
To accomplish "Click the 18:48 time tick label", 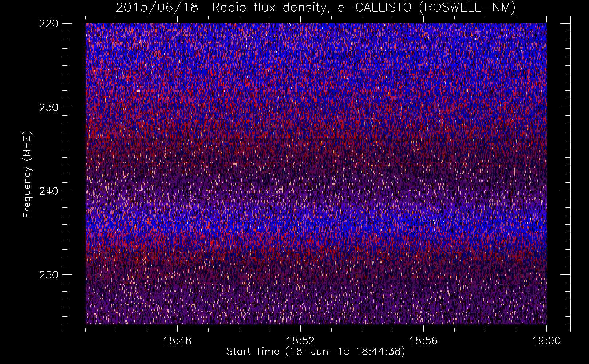I will [x=178, y=341].
